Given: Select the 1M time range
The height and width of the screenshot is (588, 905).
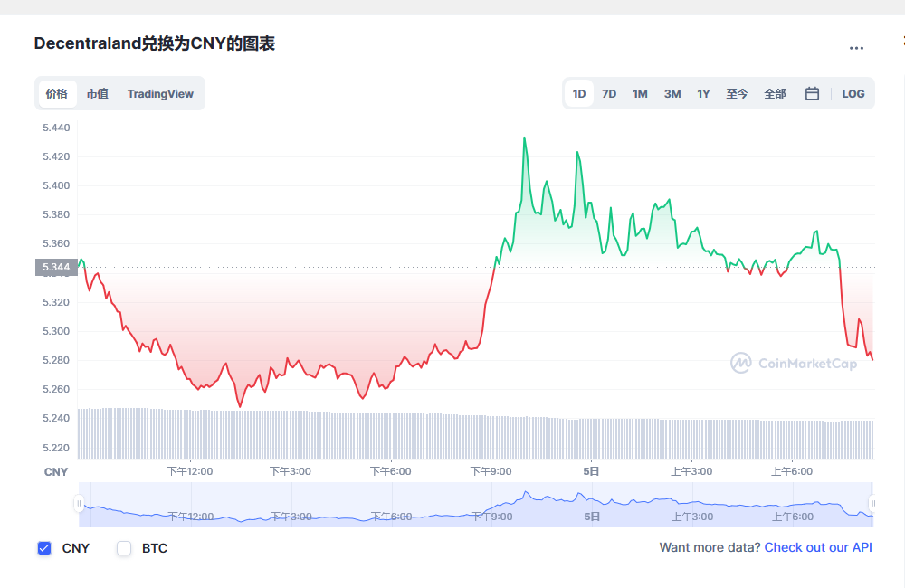Looking at the screenshot, I should (x=640, y=93).
